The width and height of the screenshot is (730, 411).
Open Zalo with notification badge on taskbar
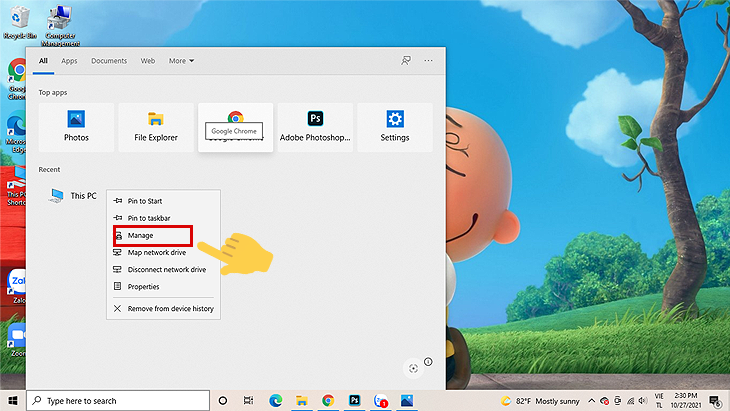click(x=381, y=401)
